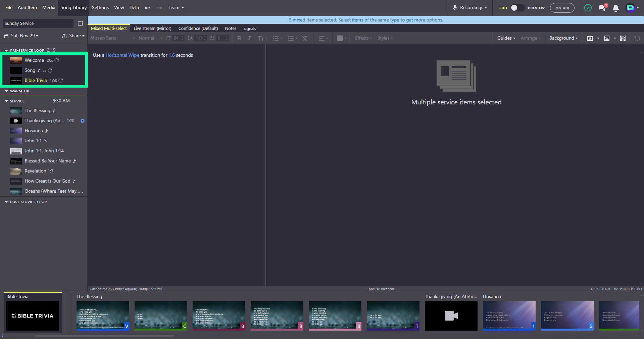
Task: Collapse the Post-Service Loop section
Action: 6,202
